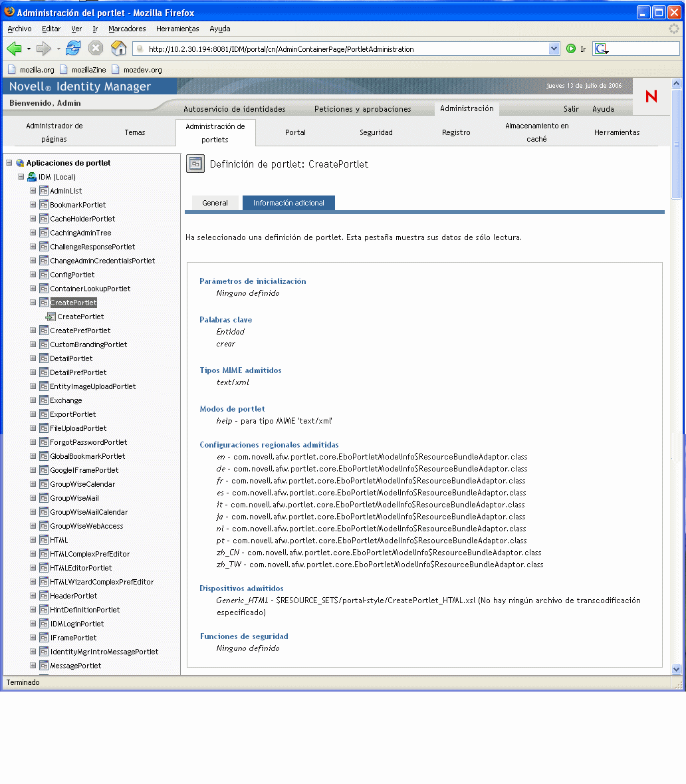Image resolution: width=686 pixels, height=784 pixels.
Task: Switch to the General tab
Action: (x=215, y=203)
